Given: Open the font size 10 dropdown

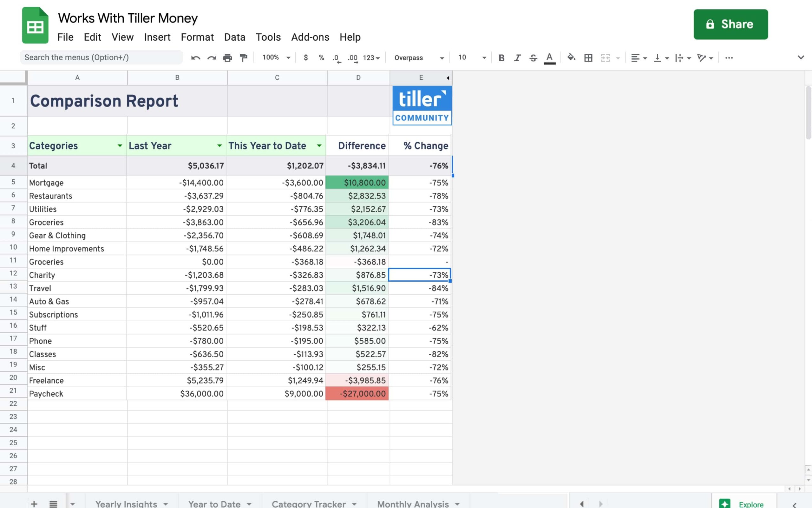Looking at the screenshot, I should (x=472, y=58).
